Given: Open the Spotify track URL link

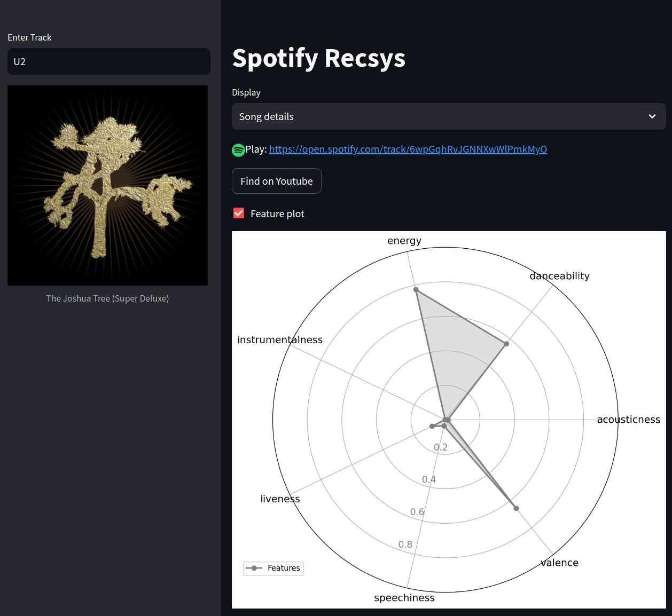Looking at the screenshot, I should (408, 149).
